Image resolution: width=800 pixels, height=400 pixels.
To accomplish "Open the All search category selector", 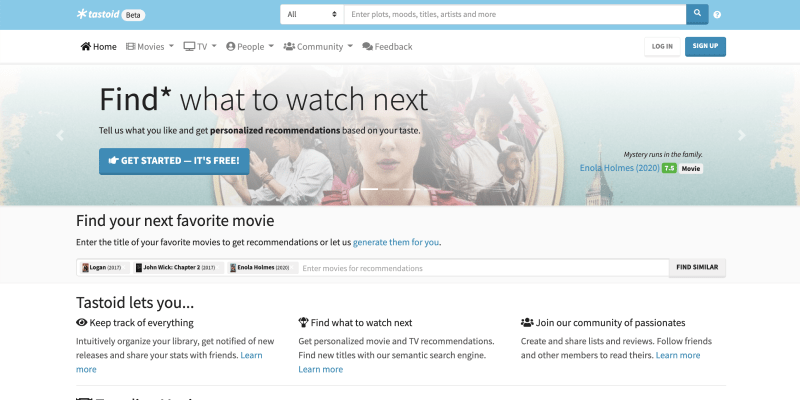I will click(x=311, y=14).
